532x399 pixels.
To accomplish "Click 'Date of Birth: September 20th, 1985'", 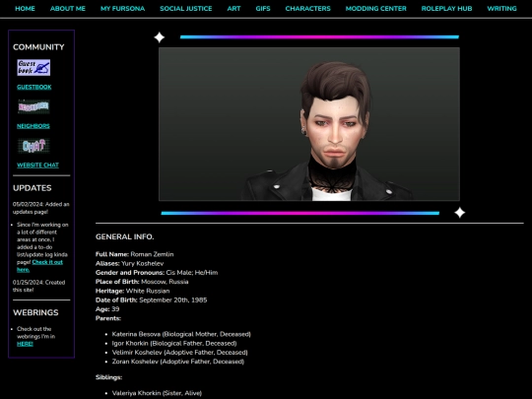I will [x=151, y=299].
